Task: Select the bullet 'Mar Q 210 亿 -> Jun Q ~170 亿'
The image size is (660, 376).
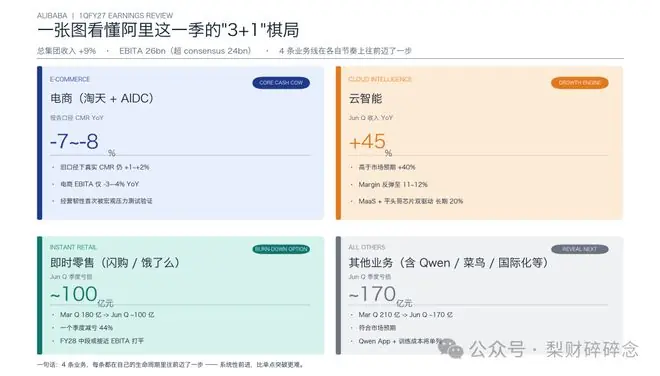Action: click(x=406, y=315)
